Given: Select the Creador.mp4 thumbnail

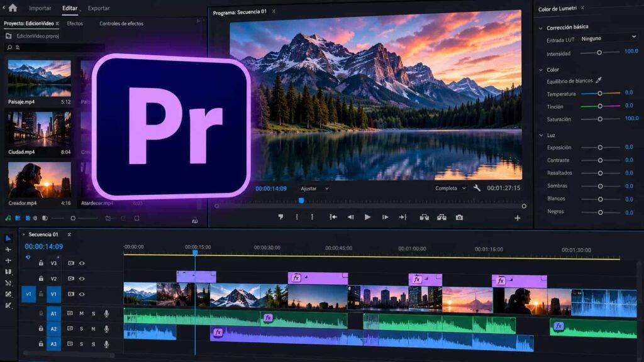Looking at the screenshot, I should pos(39,180).
